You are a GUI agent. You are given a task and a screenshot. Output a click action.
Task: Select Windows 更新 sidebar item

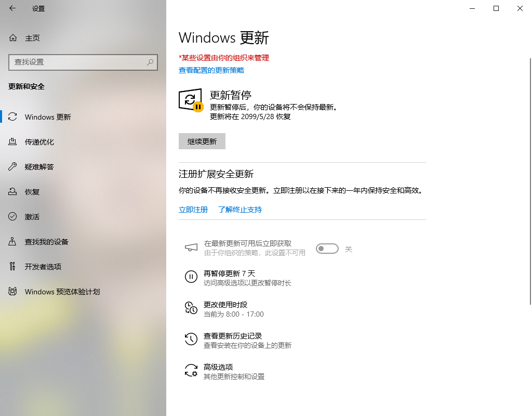point(83,117)
